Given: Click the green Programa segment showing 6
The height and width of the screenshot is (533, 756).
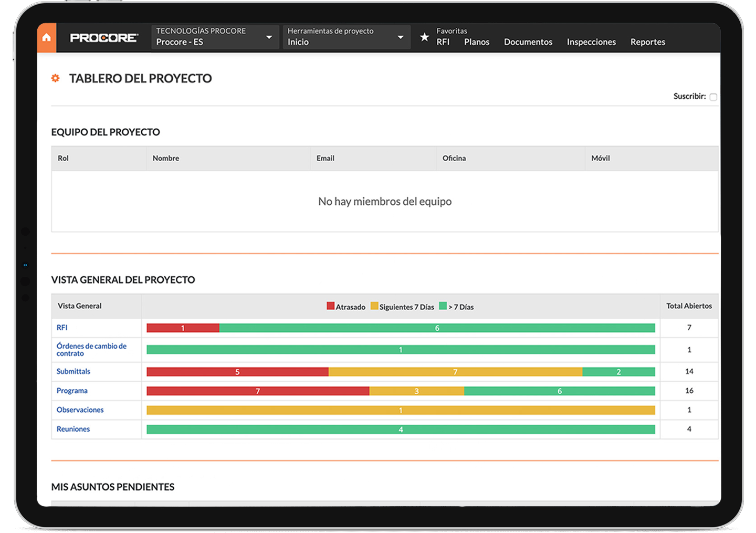Looking at the screenshot, I should [560, 391].
